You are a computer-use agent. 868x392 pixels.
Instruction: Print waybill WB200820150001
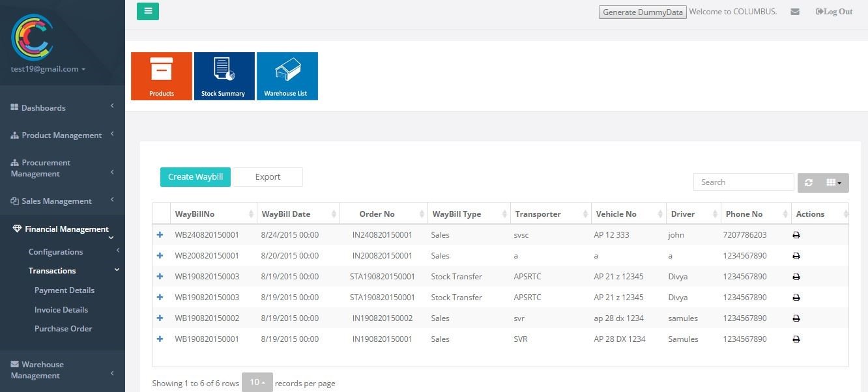tap(796, 256)
